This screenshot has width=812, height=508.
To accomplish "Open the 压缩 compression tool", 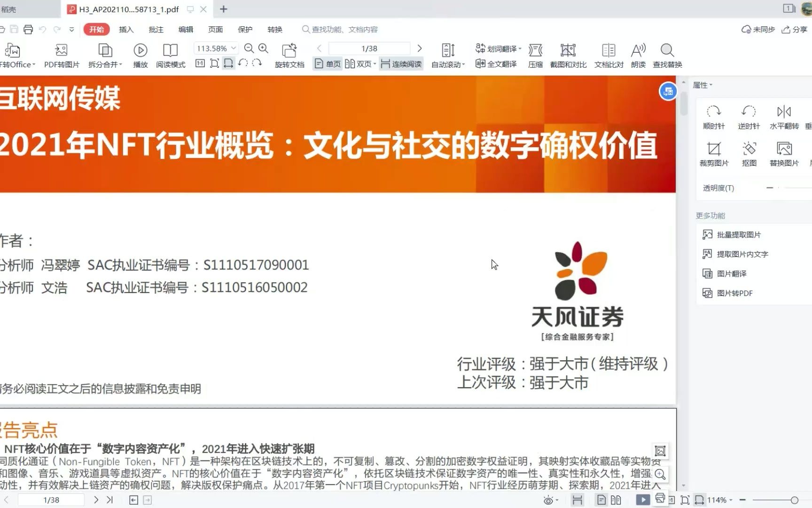I will pyautogui.click(x=535, y=54).
